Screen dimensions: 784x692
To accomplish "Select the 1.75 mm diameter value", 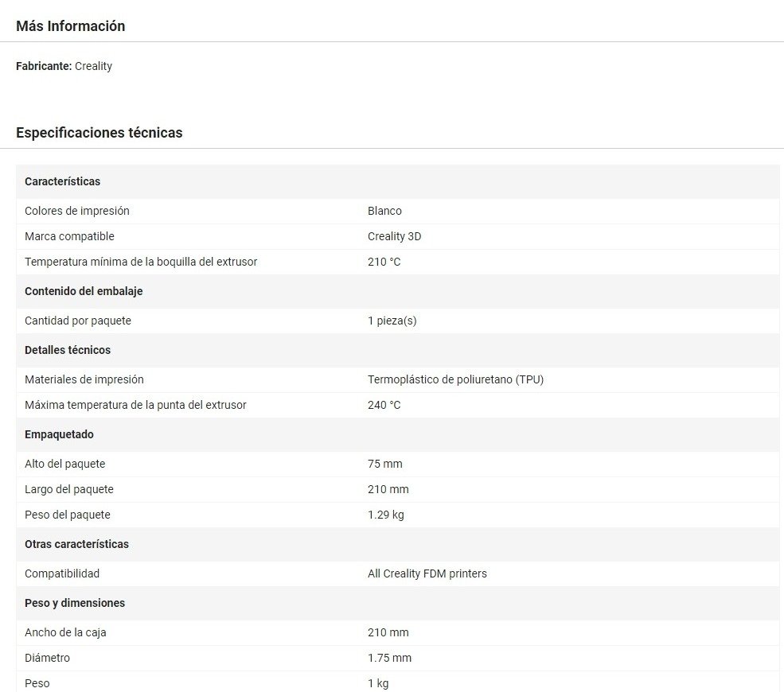I will point(389,658).
